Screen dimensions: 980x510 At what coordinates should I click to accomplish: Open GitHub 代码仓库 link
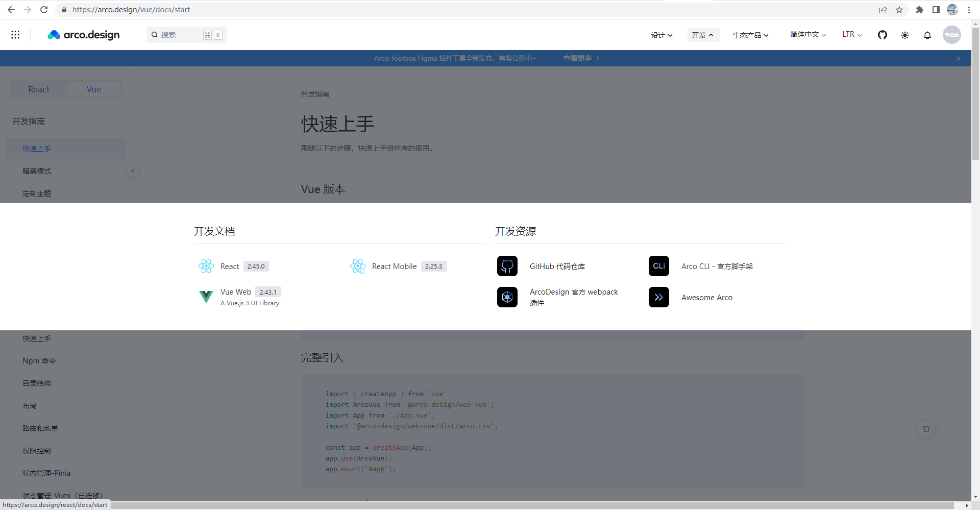point(557,266)
